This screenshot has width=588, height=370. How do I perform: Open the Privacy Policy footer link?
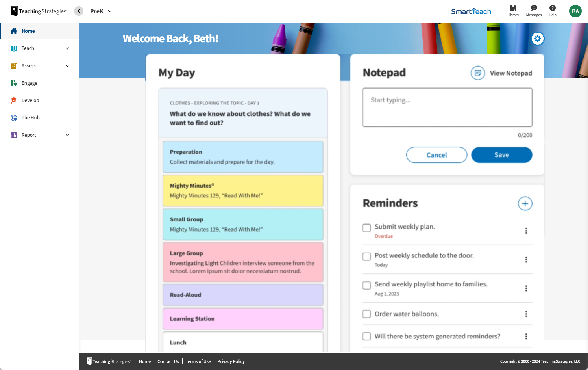[231, 361]
